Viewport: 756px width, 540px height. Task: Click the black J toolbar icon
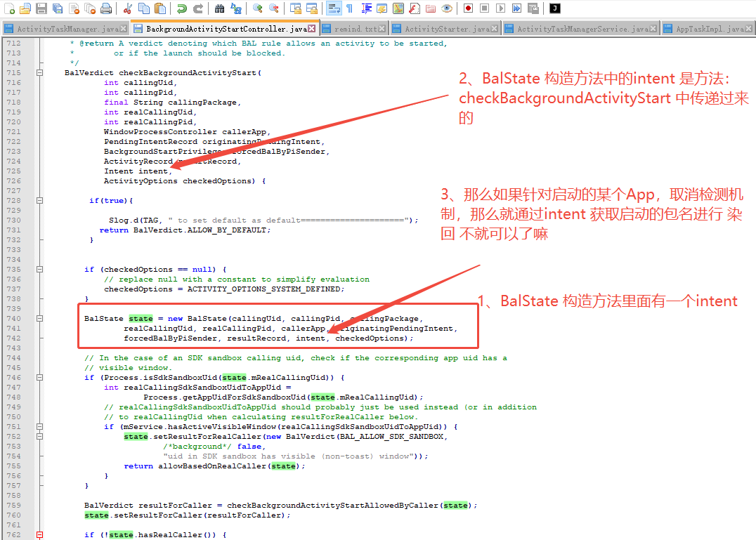pos(555,8)
